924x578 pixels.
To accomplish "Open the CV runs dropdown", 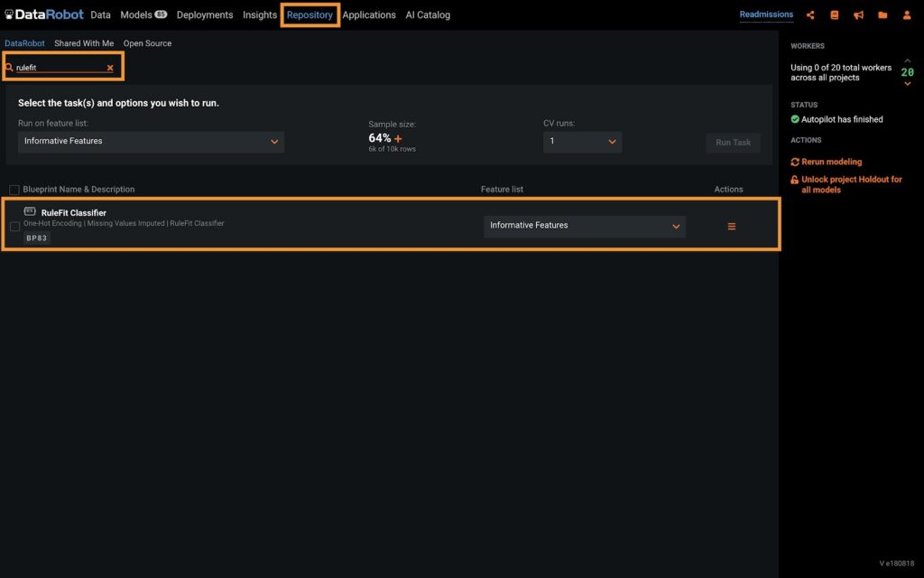I will coord(582,142).
